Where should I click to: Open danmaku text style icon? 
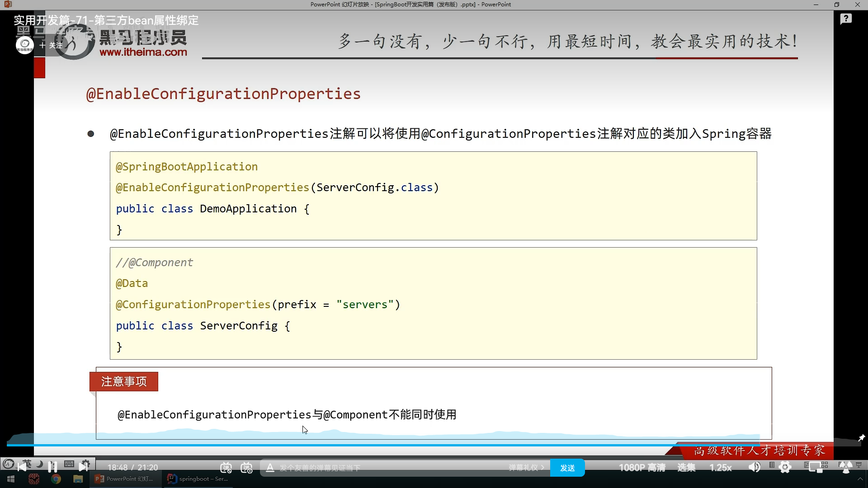coord(270,468)
